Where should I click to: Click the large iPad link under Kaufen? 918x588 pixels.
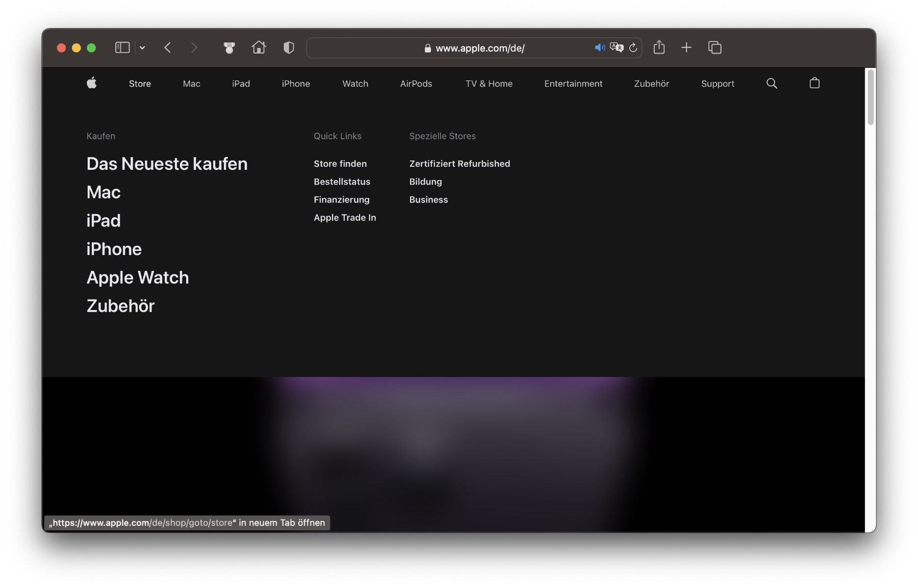click(104, 221)
